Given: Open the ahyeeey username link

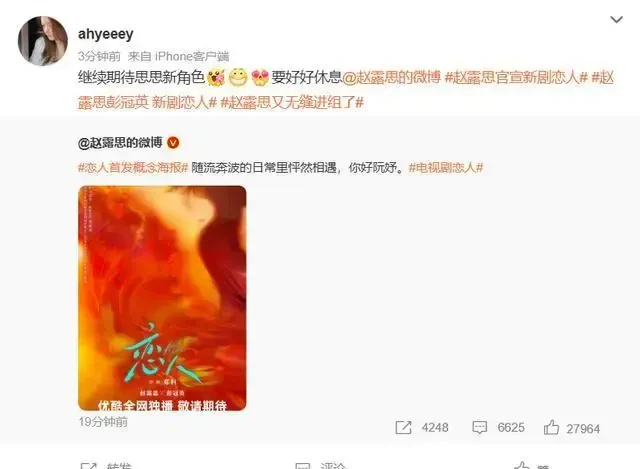Looking at the screenshot, I should (x=106, y=34).
